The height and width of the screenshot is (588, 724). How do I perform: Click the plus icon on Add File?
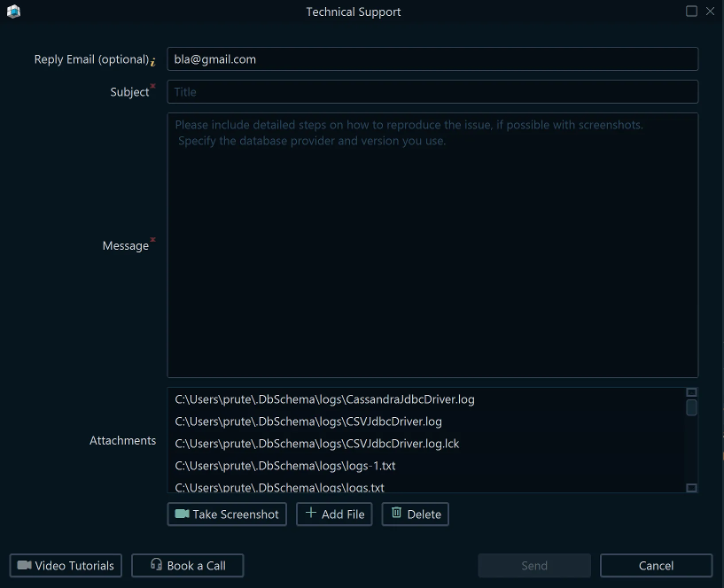[x=311, y=514]
